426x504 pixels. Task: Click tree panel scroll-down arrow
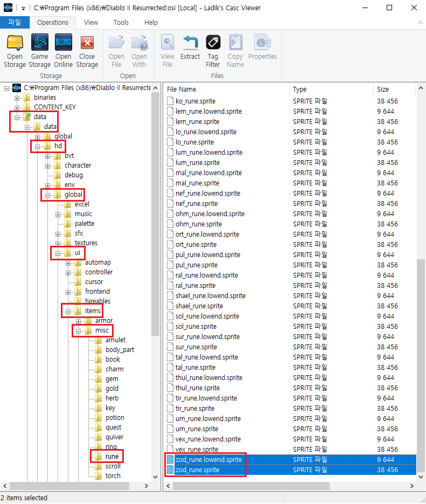[156, 477]
